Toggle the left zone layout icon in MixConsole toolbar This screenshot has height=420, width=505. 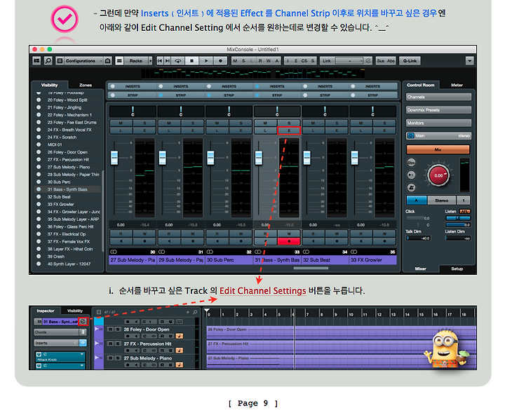(36, 60)
